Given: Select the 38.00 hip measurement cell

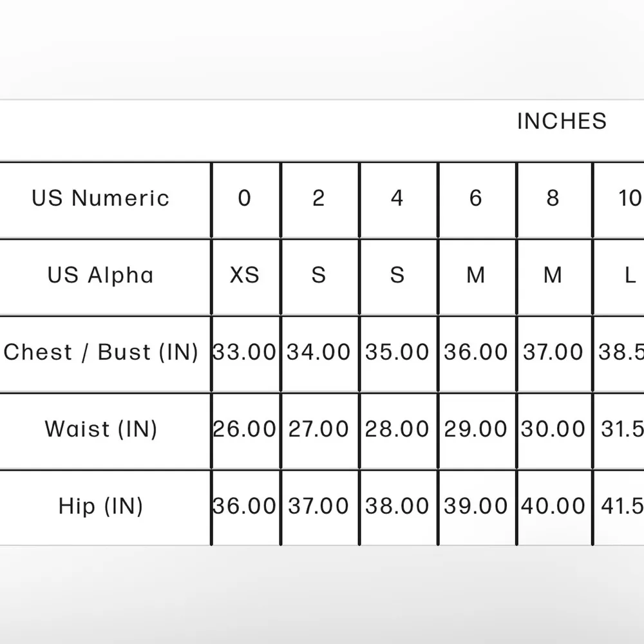Looking at the screenshot, I should pyautogui.click(x=397, y=506).
